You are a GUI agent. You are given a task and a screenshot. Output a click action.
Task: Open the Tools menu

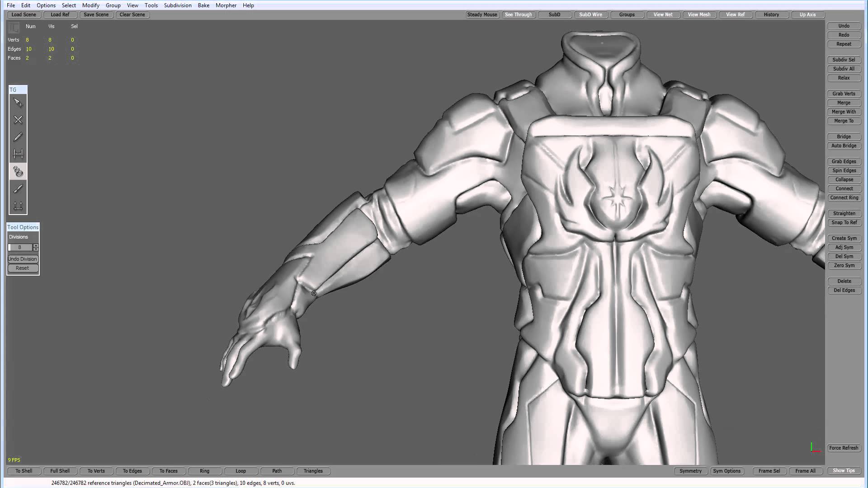point(151,5)
